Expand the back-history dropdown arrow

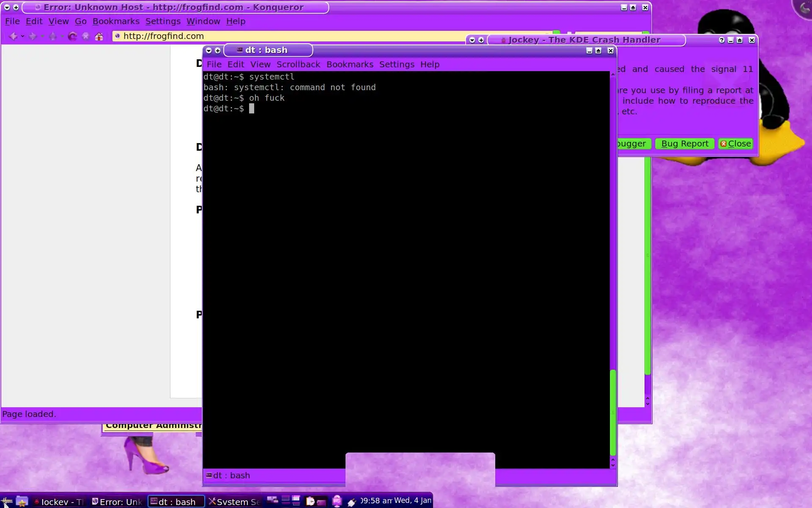[22, 36]
